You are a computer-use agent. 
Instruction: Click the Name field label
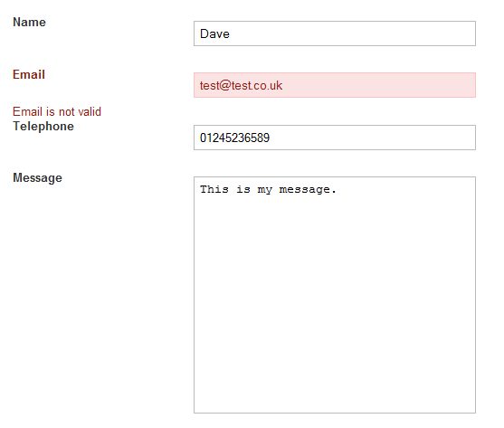pyautogui.click(x=29, y=23)
